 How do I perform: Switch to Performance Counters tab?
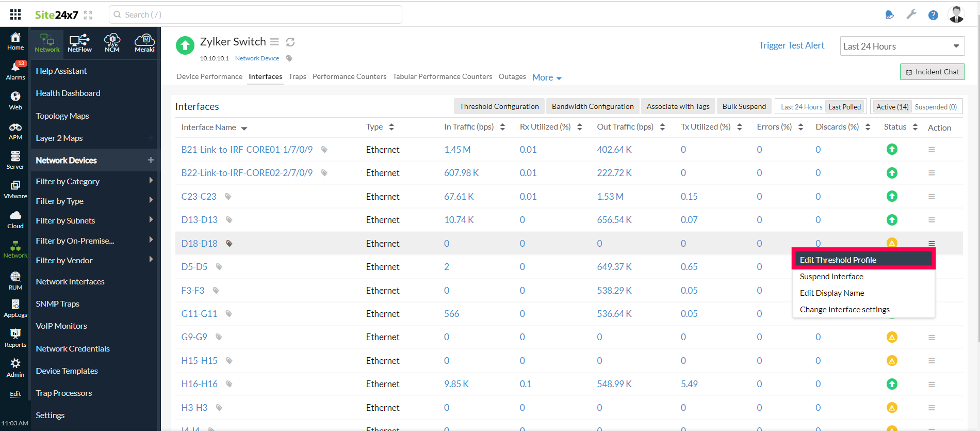coord(349,76)
